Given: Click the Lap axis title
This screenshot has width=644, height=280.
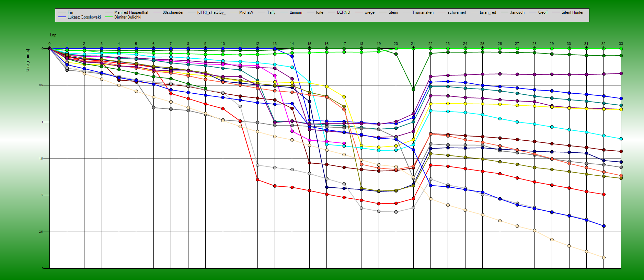Looking at the screenshot, I should pyautogui.click(x=53, y=35).
